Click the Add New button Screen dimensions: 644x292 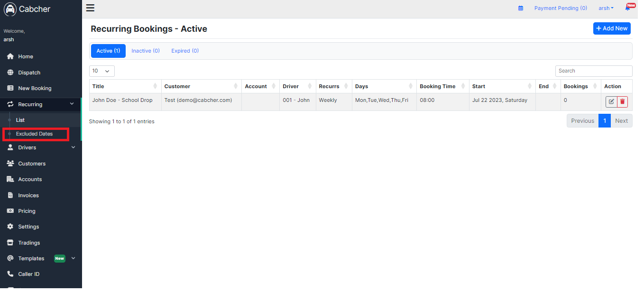[612, 28]
